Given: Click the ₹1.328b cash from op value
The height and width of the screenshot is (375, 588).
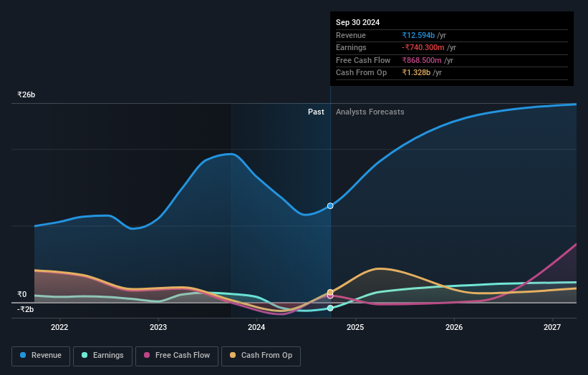Looking at the screenshot, I should [416, 73].
